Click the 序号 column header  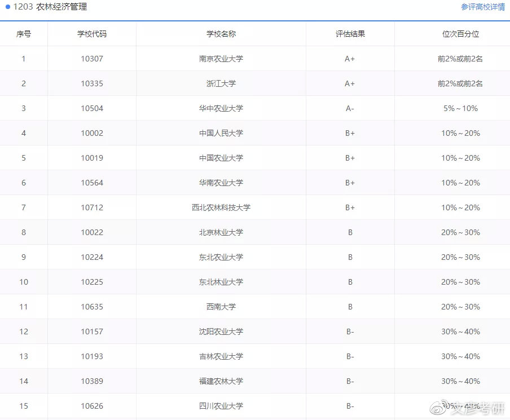[x=24, y=34]
